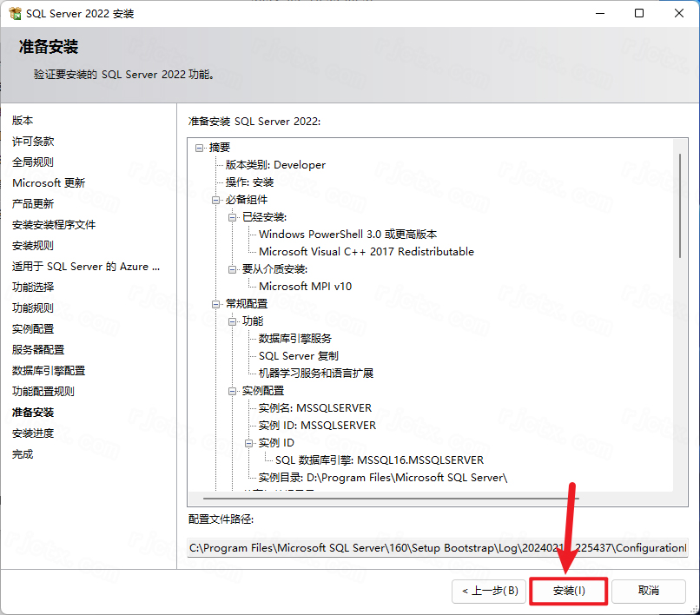Go back with 上一步(B) button
The height and width of the screenshot is (615, 700).
click(x=489, y=591)
